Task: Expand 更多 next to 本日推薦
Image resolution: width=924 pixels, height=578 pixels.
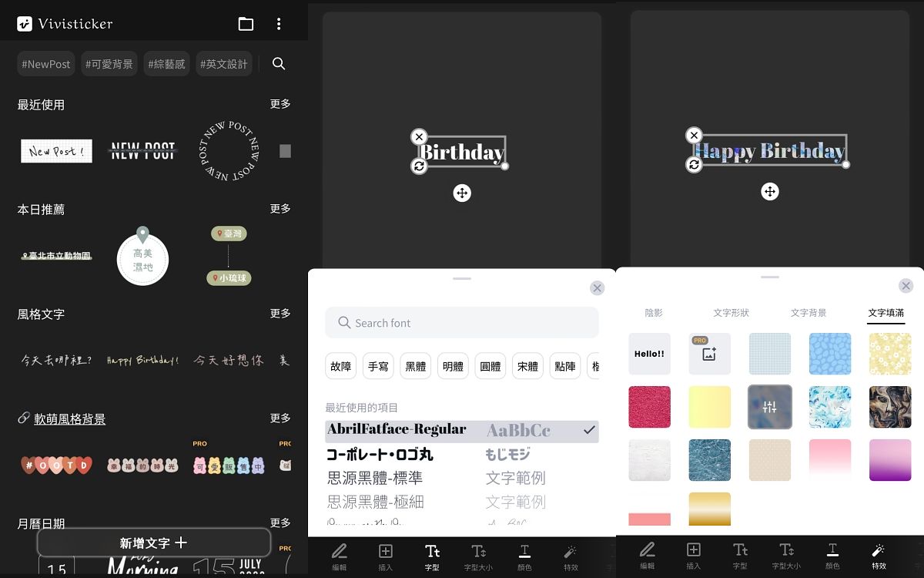Action: click(x=280, y=209)
